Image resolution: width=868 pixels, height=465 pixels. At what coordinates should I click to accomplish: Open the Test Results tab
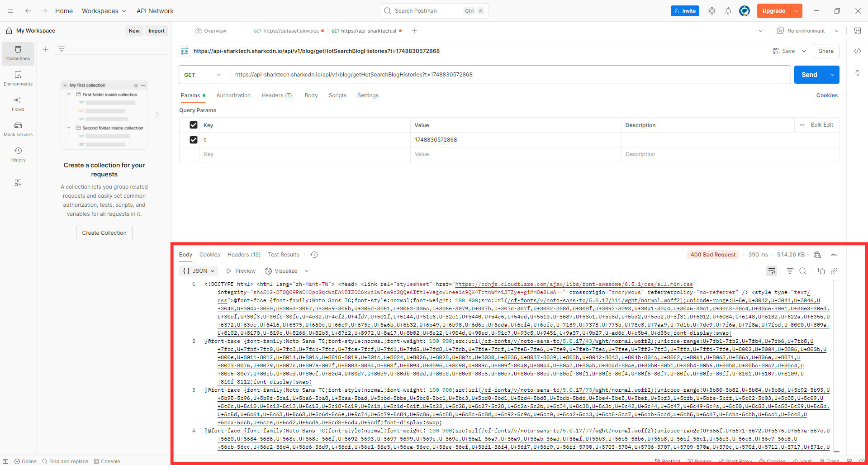[284, 255]
